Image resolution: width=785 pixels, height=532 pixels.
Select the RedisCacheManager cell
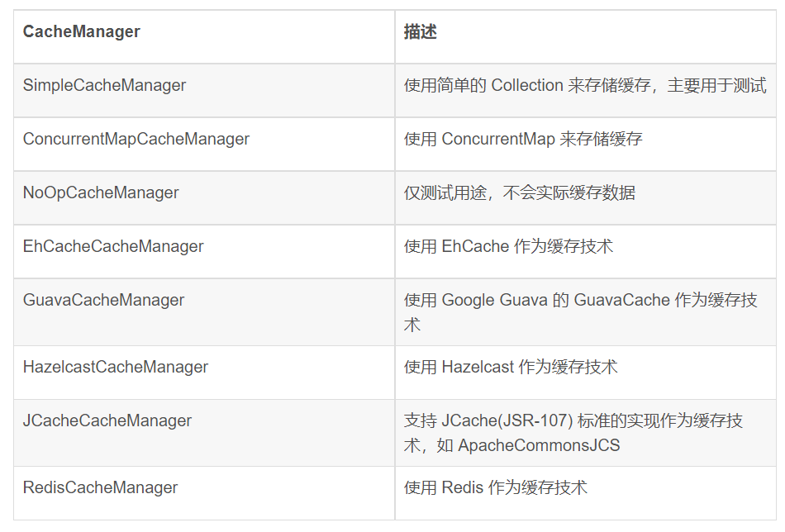pyautogui.click(x=100, y=487)
